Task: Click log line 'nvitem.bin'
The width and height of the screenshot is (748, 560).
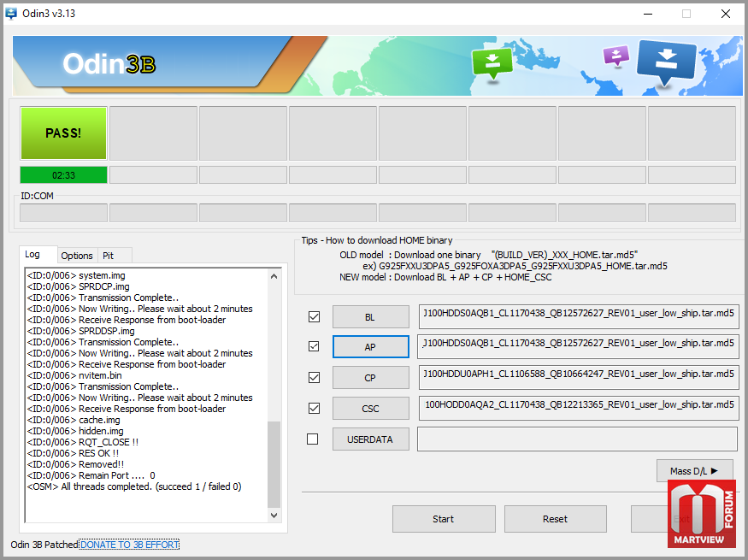Action: pos(74,375)
